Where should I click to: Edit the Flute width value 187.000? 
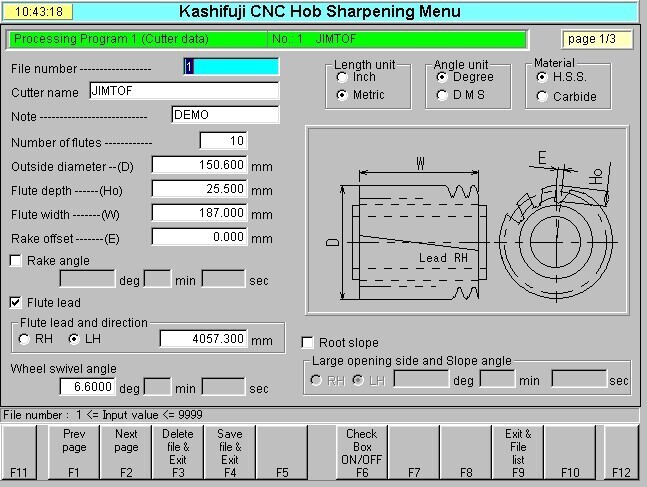200,213
